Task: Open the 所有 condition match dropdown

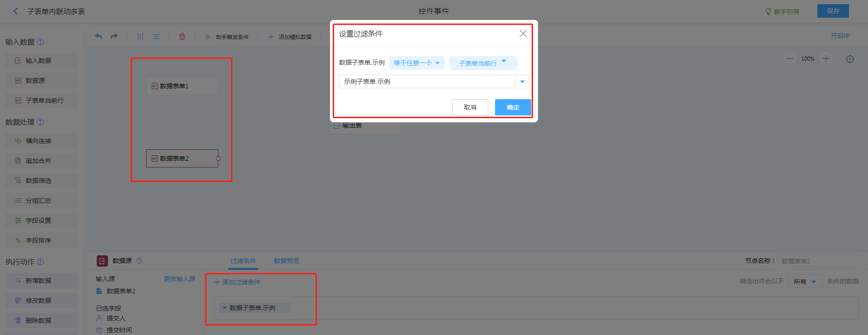Action: click(805, 282)
